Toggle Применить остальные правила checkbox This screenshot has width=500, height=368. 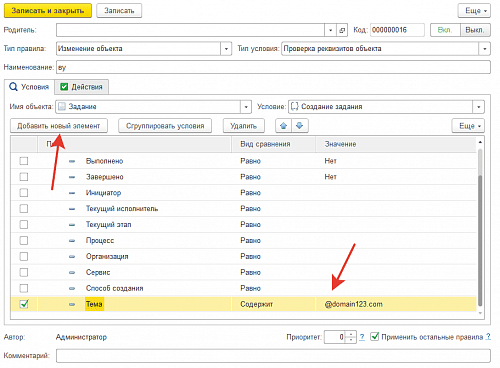point(375,337)
